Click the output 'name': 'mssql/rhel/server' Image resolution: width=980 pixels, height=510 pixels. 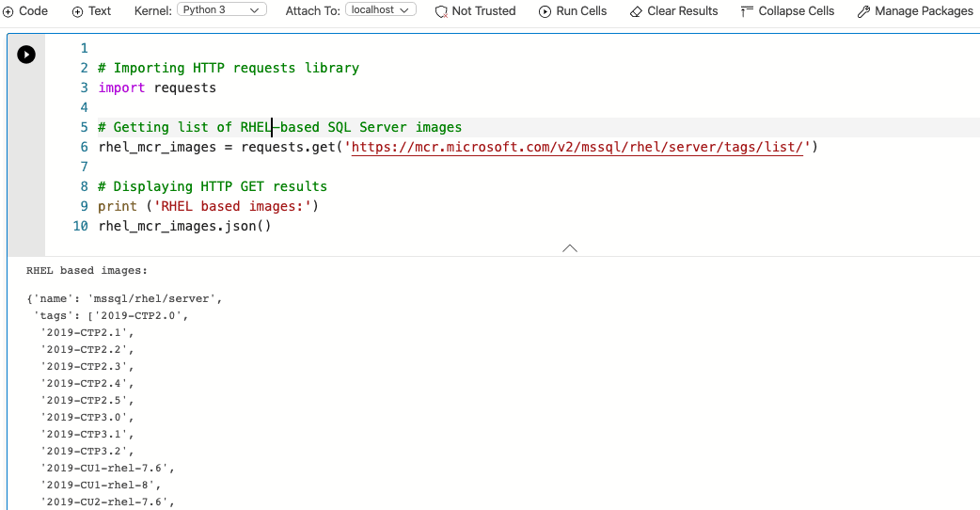click(x=124, y=298)
